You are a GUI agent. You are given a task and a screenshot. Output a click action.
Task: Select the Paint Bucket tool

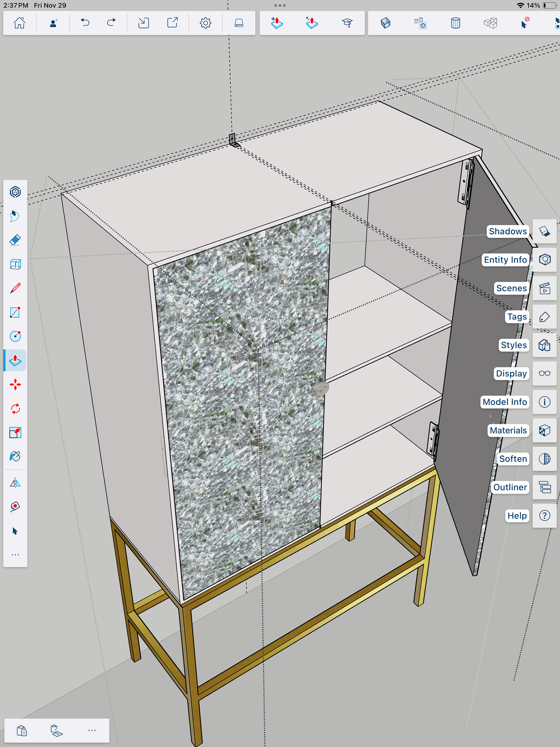(x=15, y=456)
